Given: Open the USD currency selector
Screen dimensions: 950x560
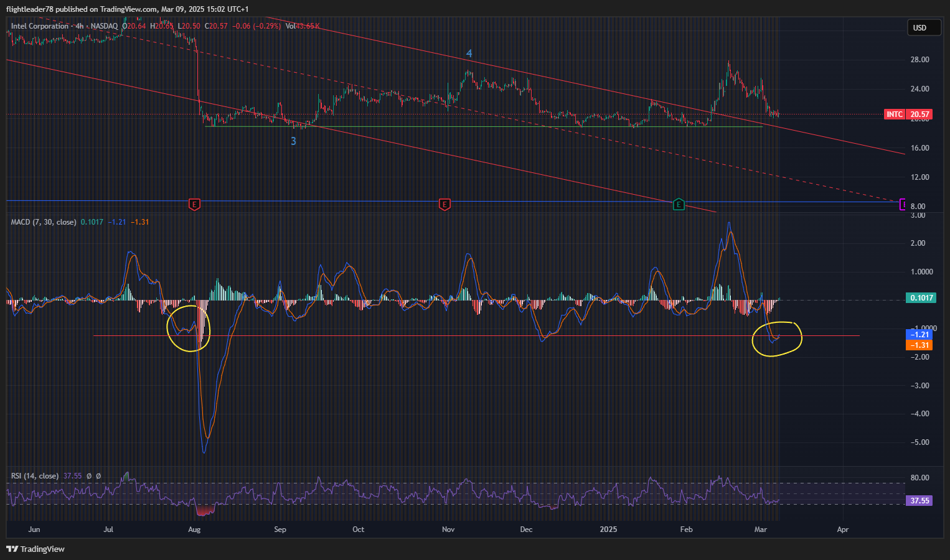Looking at the screenshot, I should [924, 27].
